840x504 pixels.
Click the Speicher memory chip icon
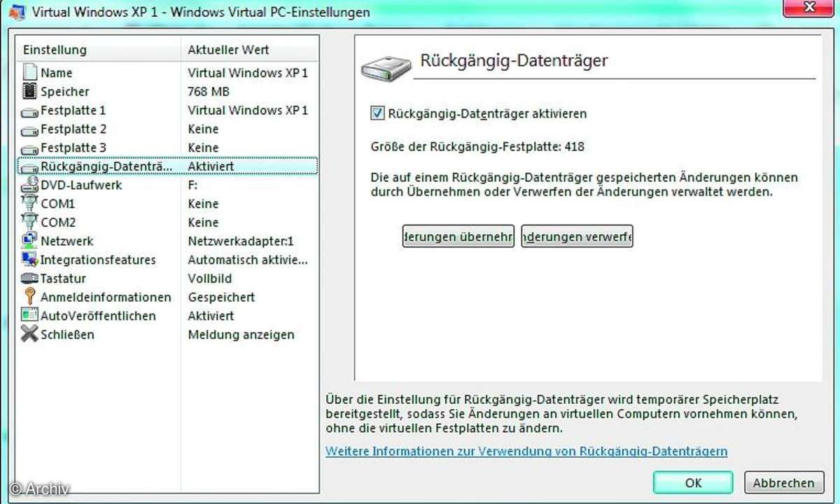pos(29,92)
